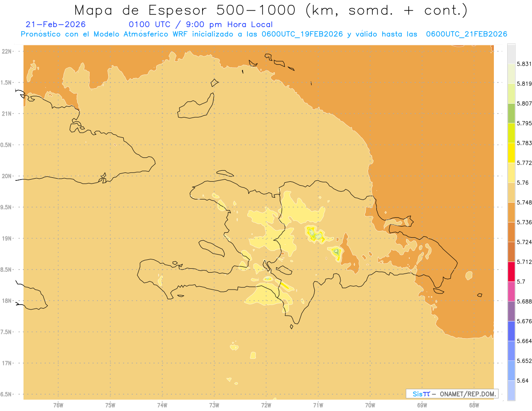The height and width of the screenshot is (411, 532).
Task: Click the 19N latitude axis label
Action: [7, 238]
